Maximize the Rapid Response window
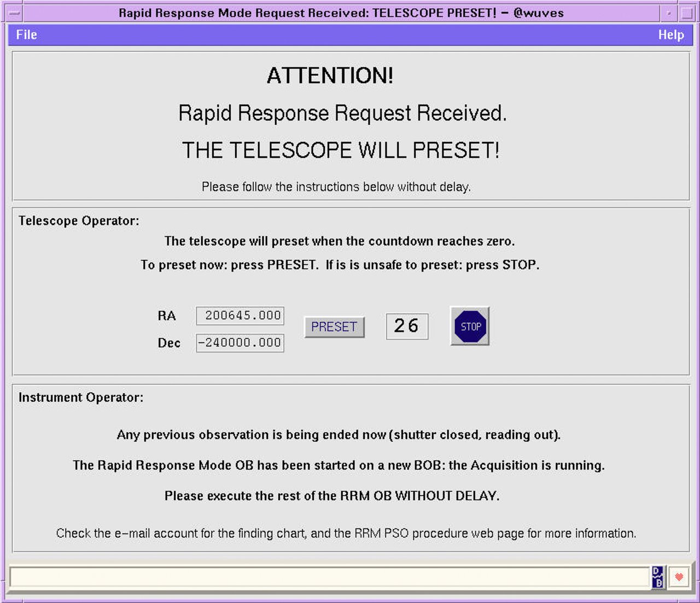The height and width of the screenshot is (603, 700). pyautogui.click(x=687, y=13)
